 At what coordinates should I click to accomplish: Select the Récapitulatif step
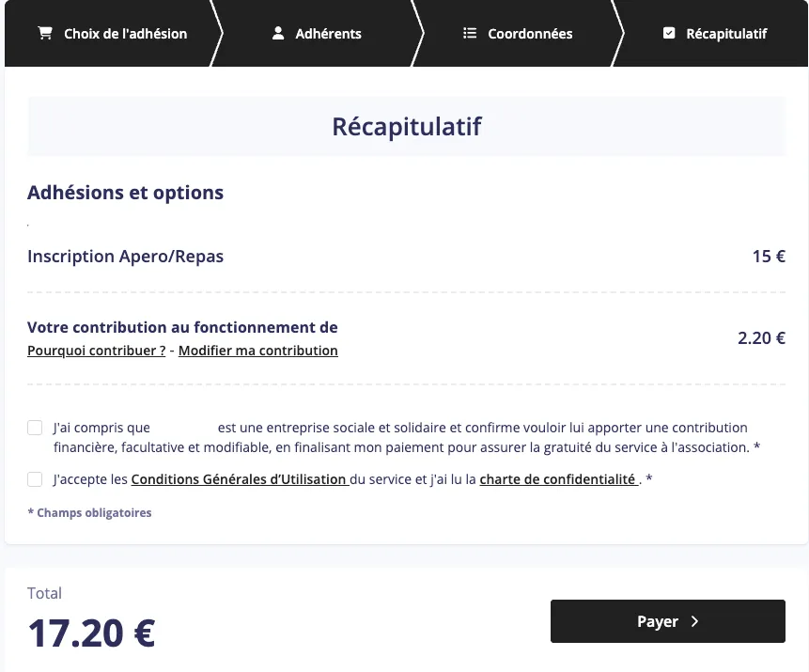tap(715, 34)
